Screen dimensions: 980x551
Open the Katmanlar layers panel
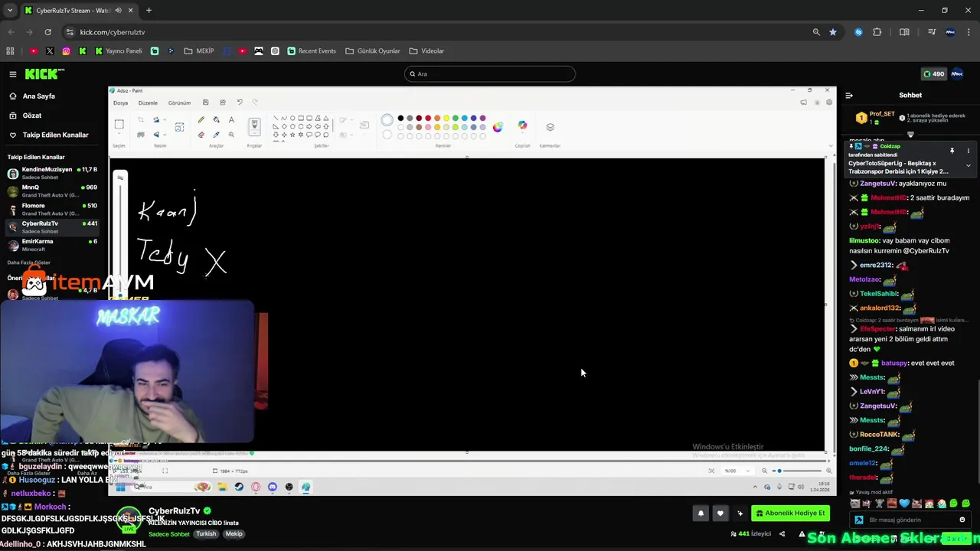(550, 127)
